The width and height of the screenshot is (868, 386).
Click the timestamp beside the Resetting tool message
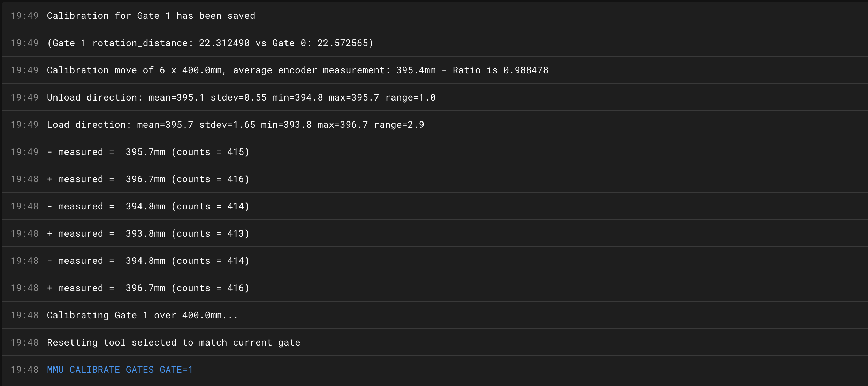(x=24, y=342)
